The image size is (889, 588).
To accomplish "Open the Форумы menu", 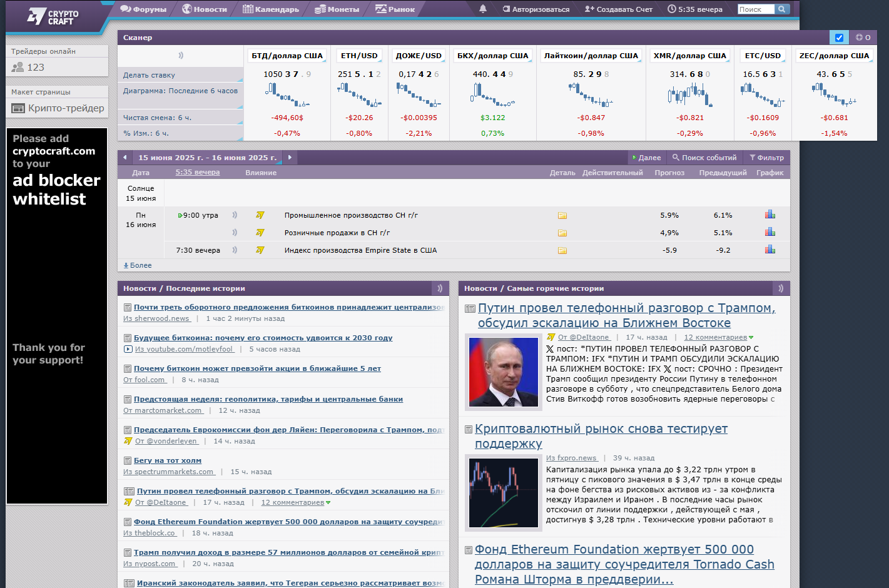I will coord(143,9).
